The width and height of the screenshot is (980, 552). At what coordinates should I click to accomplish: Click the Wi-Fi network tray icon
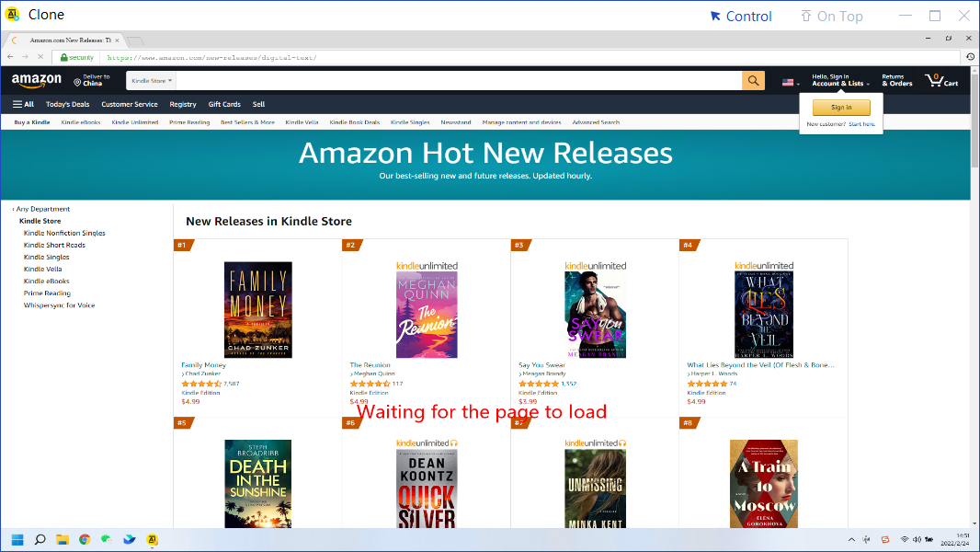point(904,539)
